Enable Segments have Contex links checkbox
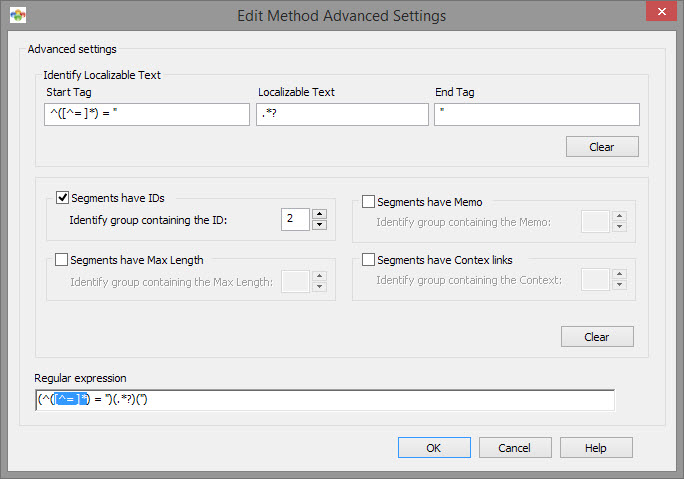Image resolution: width=684 pixels, height=479 pixels. pos(368,260)
